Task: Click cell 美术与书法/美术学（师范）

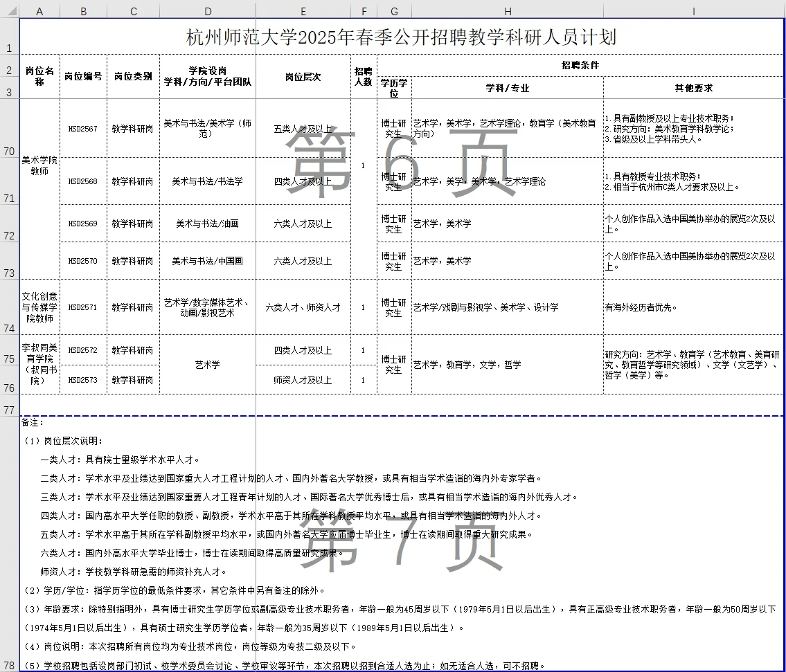Action: pos(208,128)
